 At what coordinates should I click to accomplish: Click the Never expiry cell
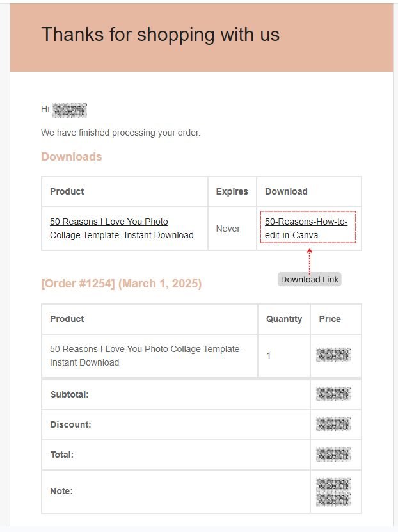pyautogui.click(x=228, y=229)
